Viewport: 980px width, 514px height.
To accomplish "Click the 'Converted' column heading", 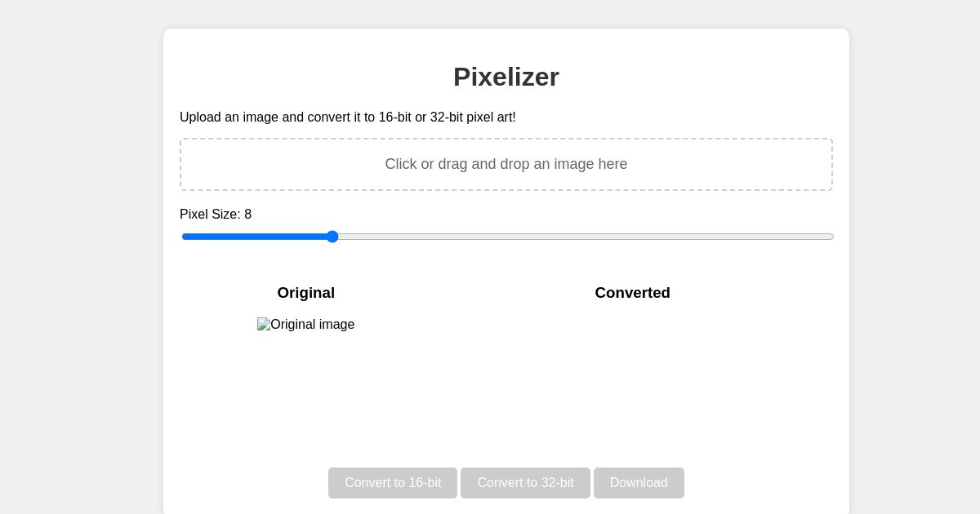I will 633,293.
